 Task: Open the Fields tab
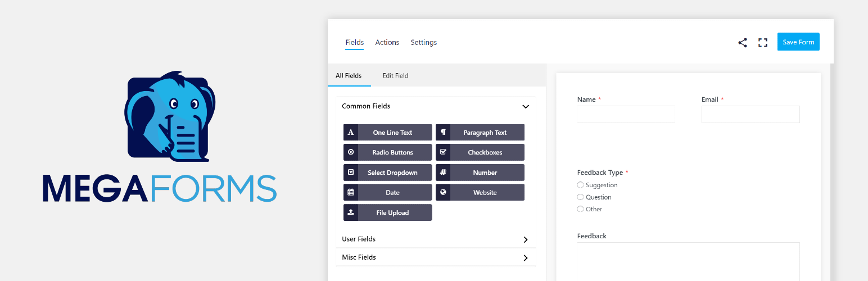point(355,43)
